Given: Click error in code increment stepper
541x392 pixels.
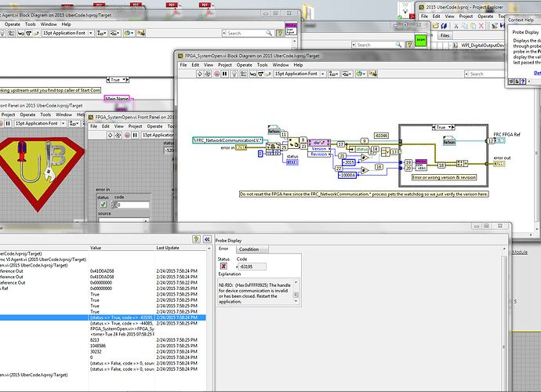Looking at the screenshot, I should pos(113,203).
